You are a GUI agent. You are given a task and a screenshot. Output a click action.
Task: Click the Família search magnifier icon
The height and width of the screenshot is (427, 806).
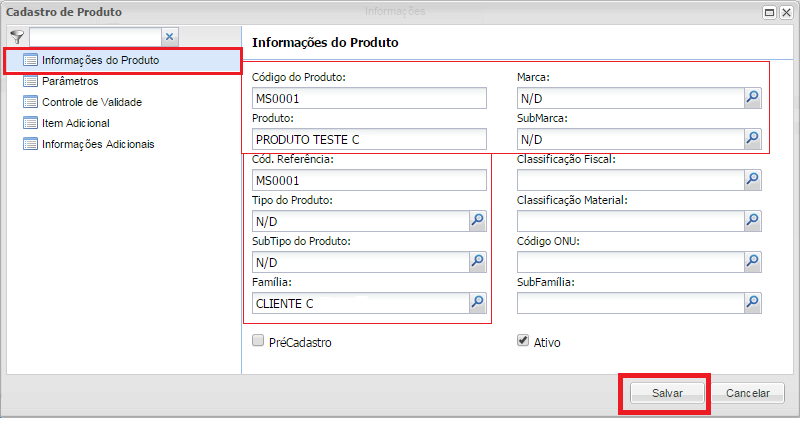(478, 303)
